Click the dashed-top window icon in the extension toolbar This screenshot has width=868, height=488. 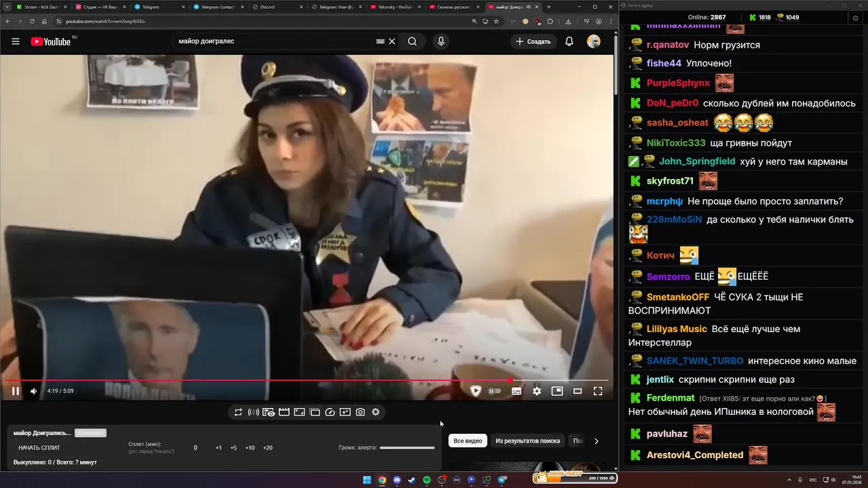[x=315, y=412]
